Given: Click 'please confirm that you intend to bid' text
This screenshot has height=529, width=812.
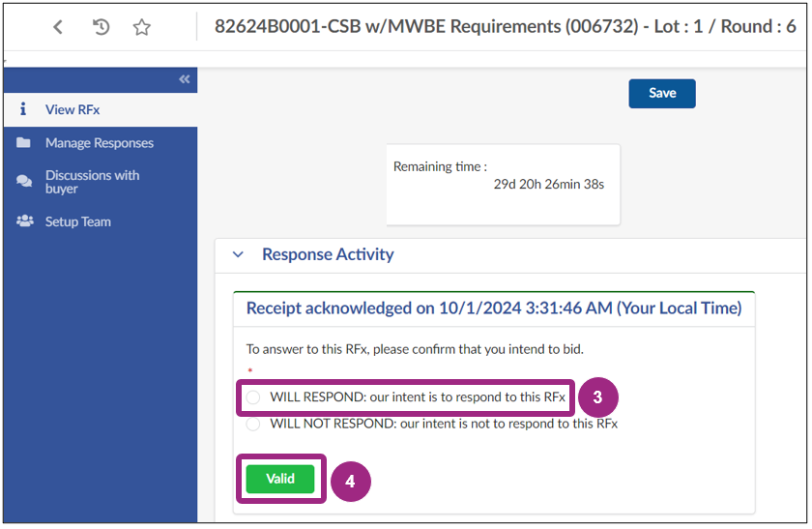Looking at the screenshot, I should click(478, 349).
